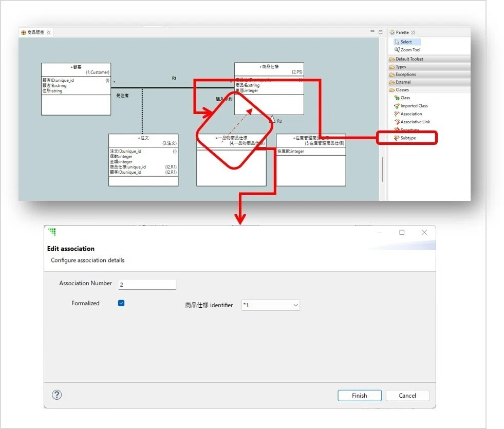Expand the Exceptions palette drawer
This screenshot has width=504, height=429.
tap(429, 74)
